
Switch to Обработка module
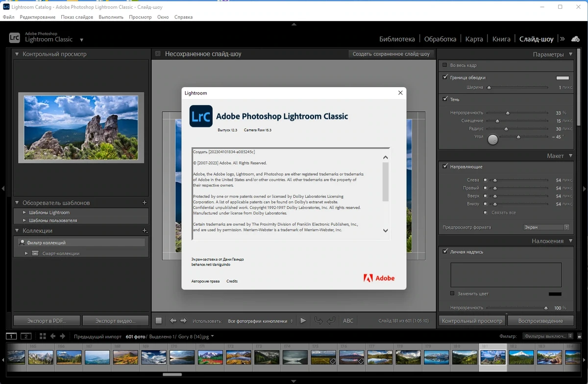[440, 39]
